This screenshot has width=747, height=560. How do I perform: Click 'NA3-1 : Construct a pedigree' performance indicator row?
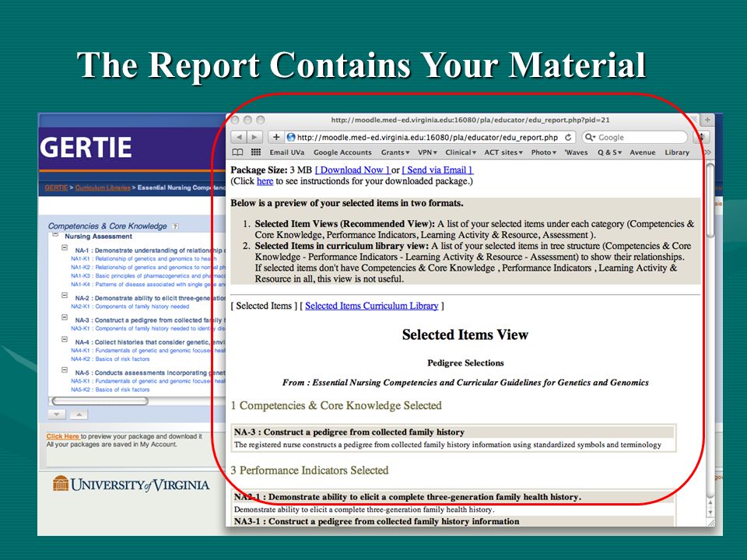click(x=453, y=521)
